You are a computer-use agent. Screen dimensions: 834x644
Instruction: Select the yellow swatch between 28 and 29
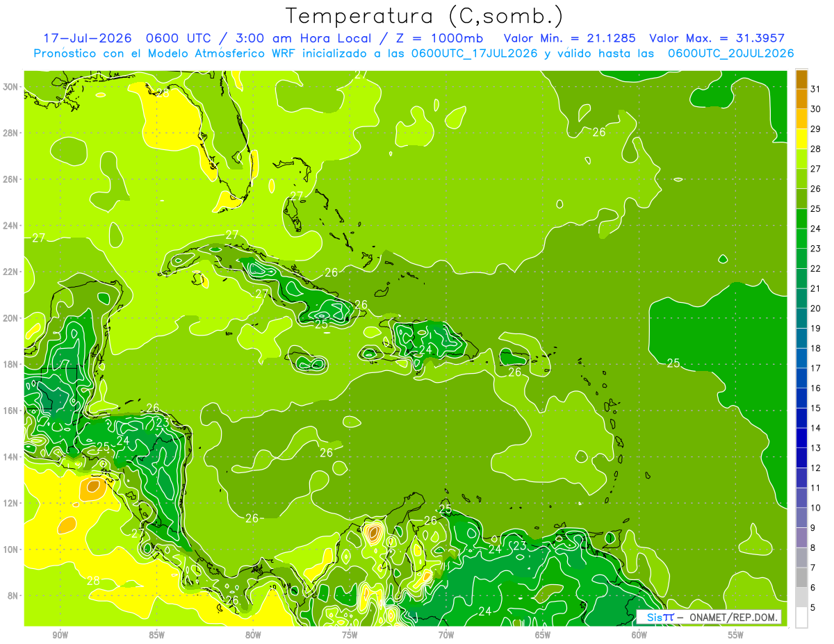[801, 138]
